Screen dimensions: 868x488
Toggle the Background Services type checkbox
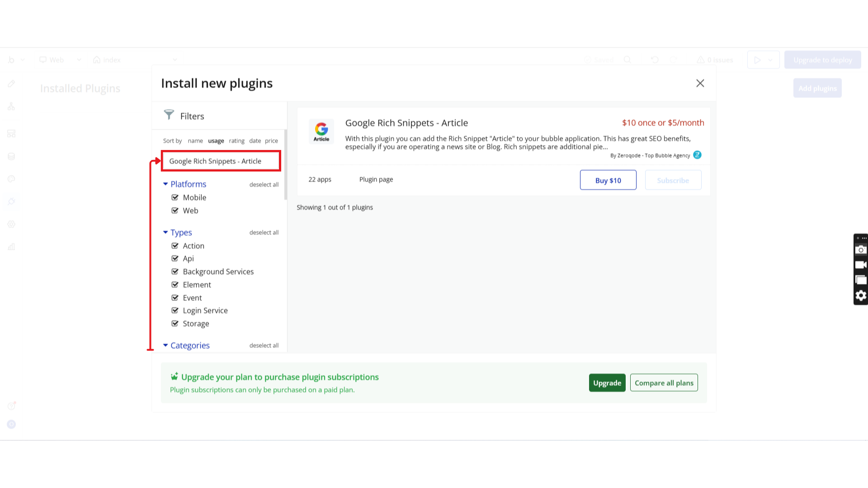175,272
